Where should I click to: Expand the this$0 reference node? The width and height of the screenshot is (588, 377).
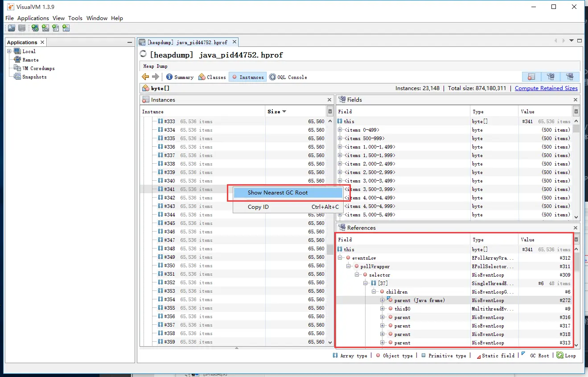(382, 309)
